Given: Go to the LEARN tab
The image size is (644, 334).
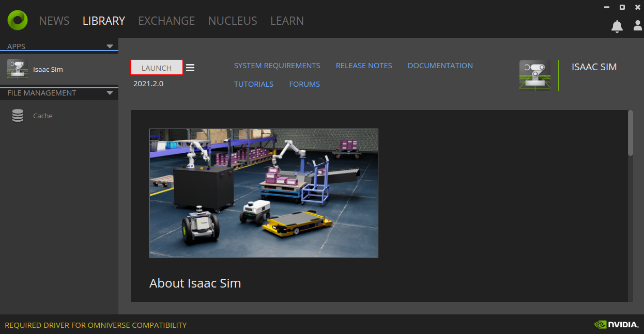Looking at the screenshot, I should [x=287, y=21].
